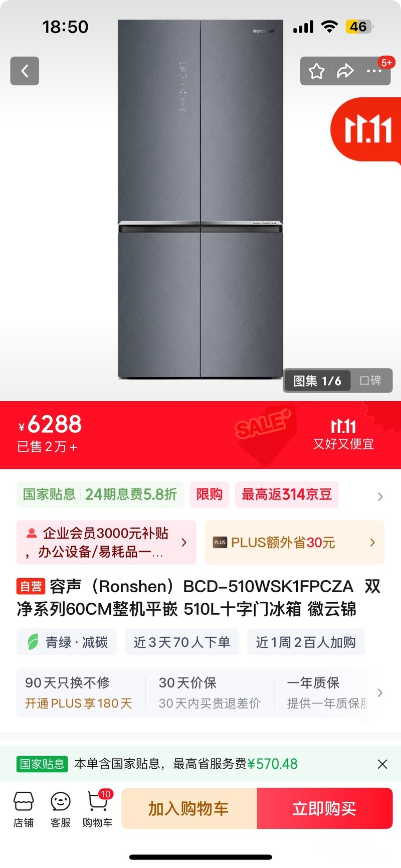Tap the refrigerator product image
This screenshot has width=401, height=868.
click(x=200, y=199)
